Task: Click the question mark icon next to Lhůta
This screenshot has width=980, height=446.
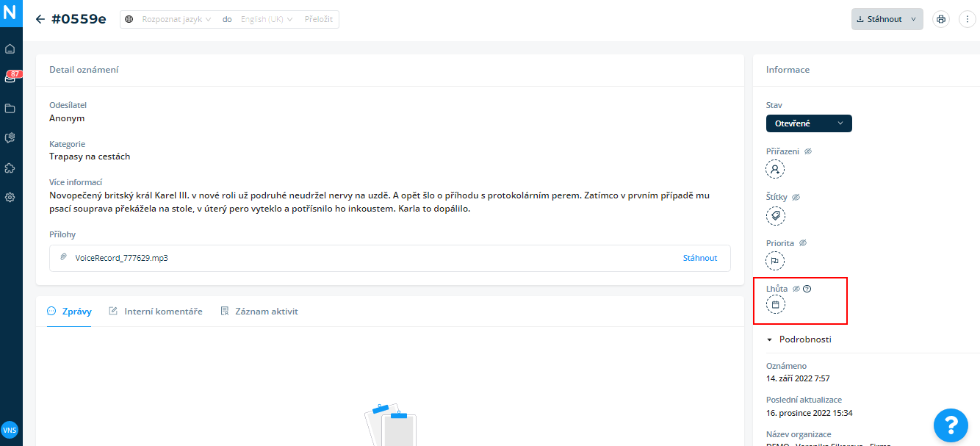Action: tap(807, 289)
